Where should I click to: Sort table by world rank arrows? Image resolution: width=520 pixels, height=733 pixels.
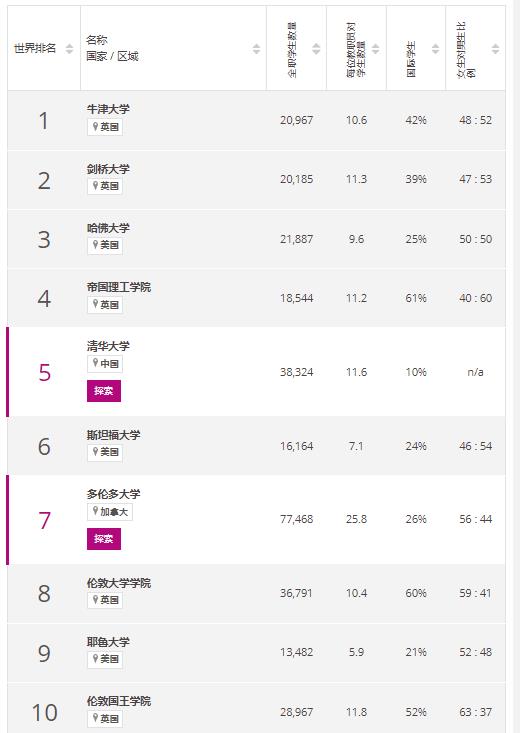click(x=69, y=48)
